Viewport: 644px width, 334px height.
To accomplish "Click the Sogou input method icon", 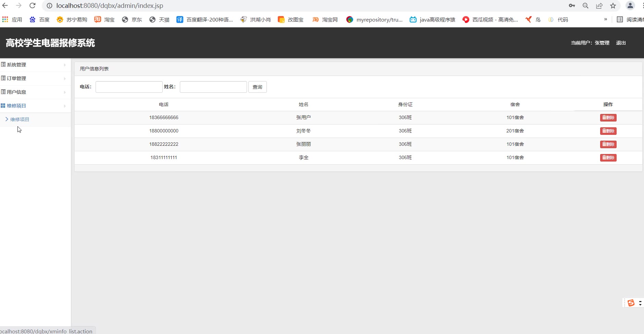I will click(631, 303).
